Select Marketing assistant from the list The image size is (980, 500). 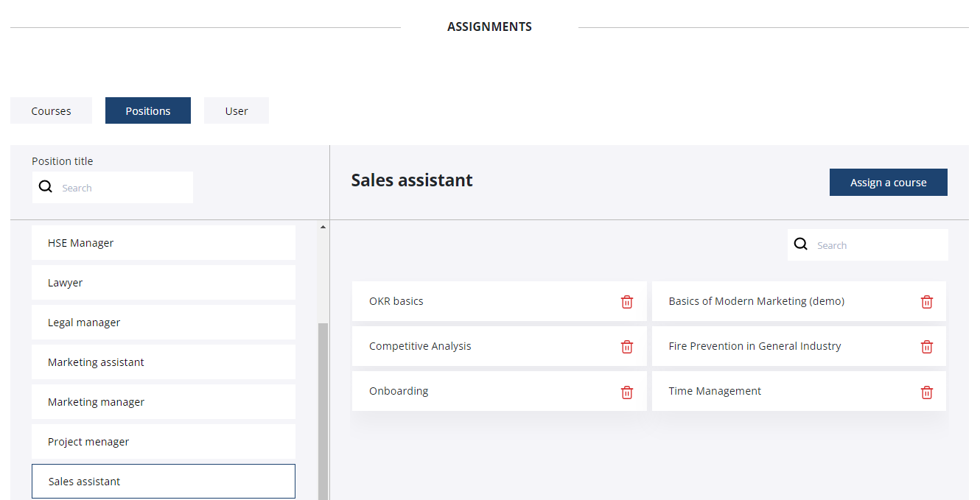pos(163,362)
